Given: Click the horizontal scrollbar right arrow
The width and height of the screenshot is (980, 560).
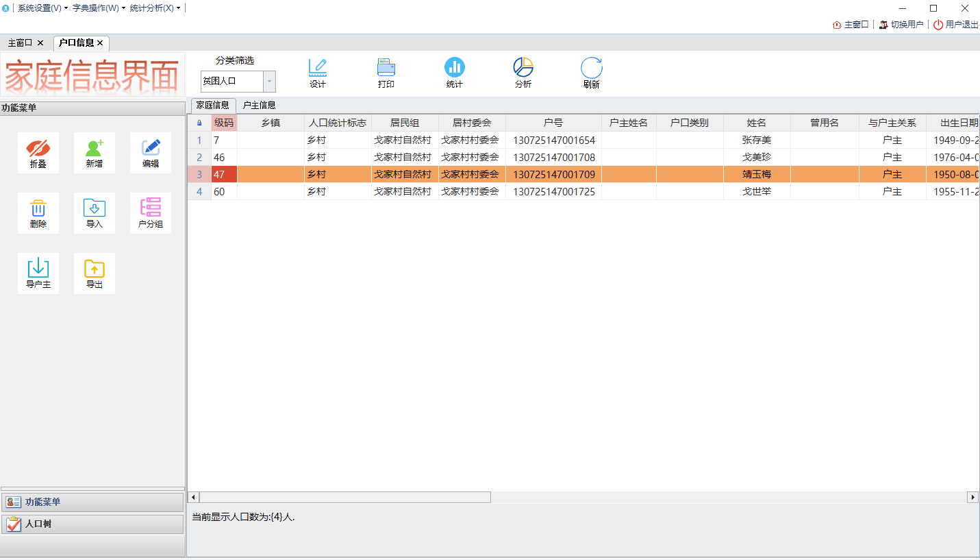Looking at the screenshot, I should click(x=972, y=497).
